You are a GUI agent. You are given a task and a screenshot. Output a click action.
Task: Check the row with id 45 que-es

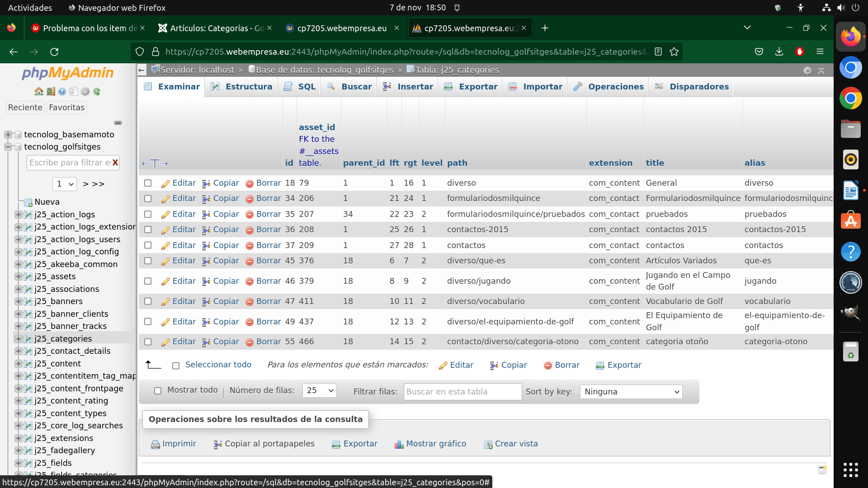click(148, 261)
